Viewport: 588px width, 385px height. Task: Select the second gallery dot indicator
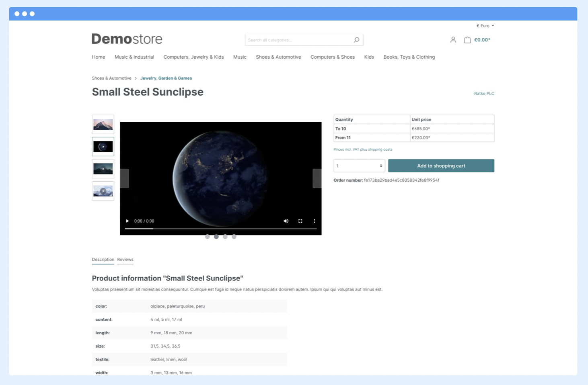[x=216, y=237]
